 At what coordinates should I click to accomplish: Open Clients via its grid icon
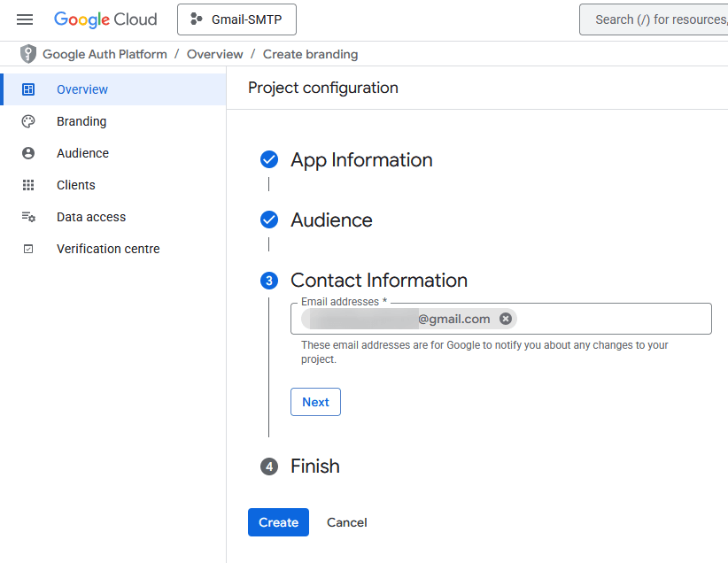(27, 185)
